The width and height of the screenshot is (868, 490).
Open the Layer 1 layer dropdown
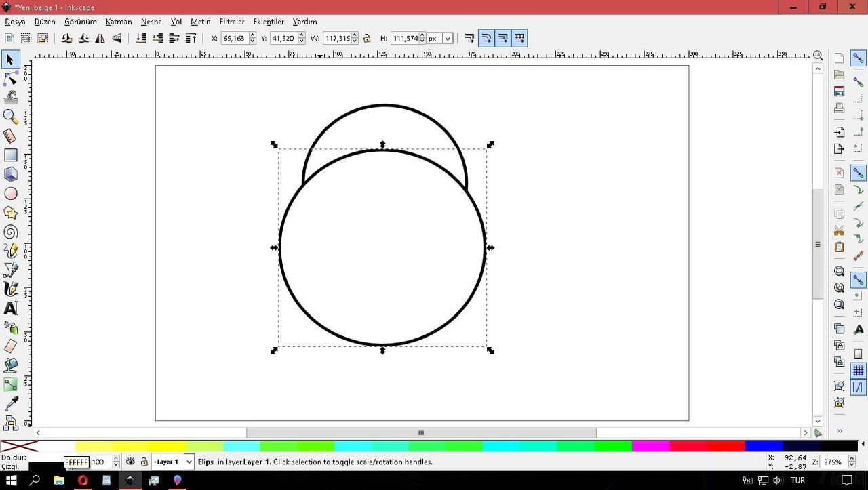point(189,462)
